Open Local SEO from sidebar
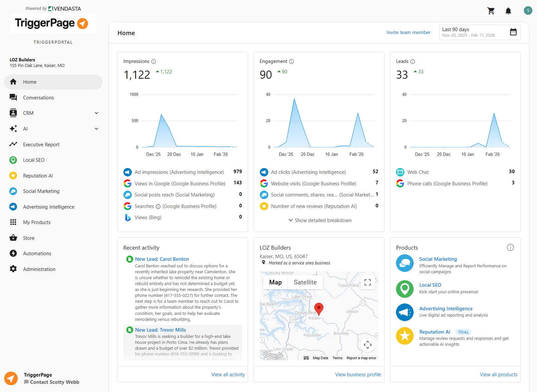The height and width of the screenshot is (392, 537). [53, 160]
